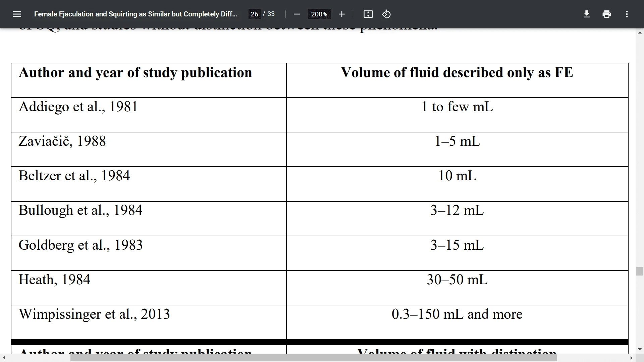644x362 pixels.
Task: Click the horizontal scrollbar thumb
Action: [314, 358]
